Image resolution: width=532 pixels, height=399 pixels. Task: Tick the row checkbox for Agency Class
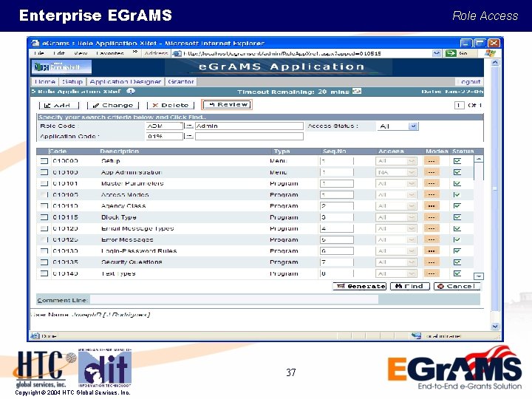44,206
